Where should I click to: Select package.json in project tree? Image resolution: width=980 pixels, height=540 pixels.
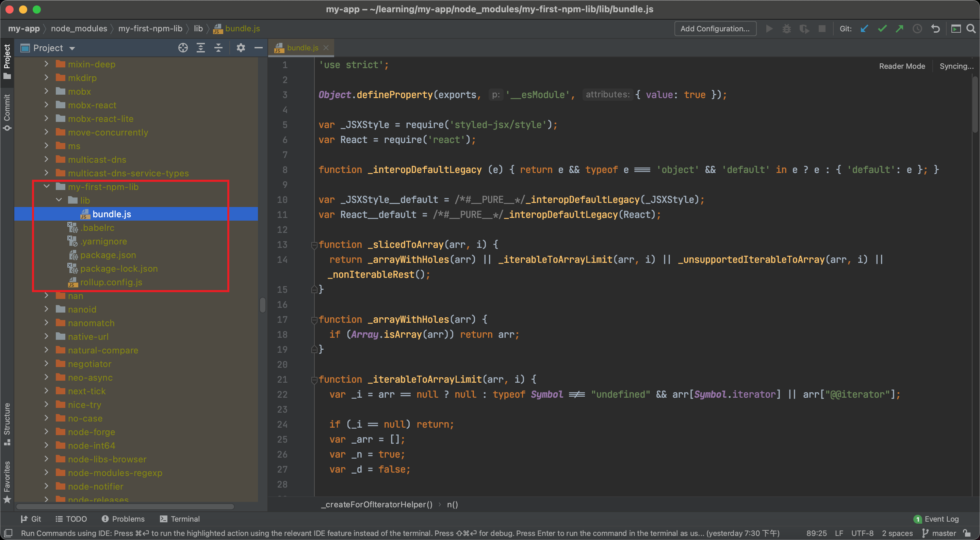[108, 255]
